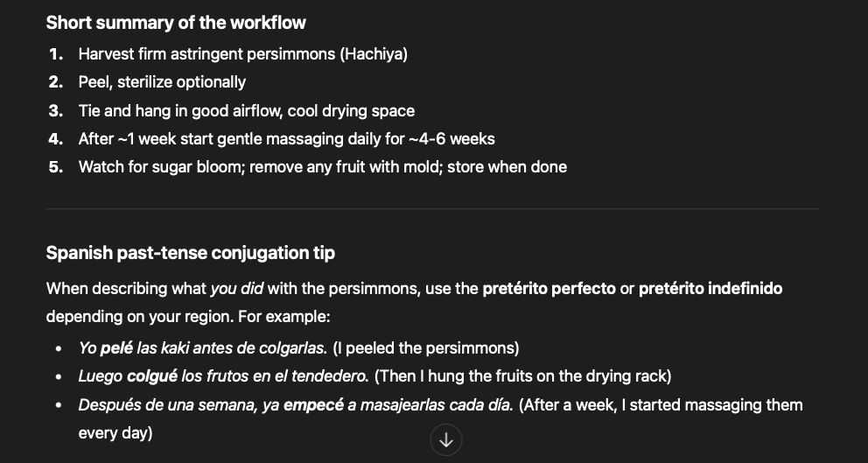The width and height of the screenshot is (868, 463).
Task: Click the bold term "pretérito perfecto"
Action: click(549, 288)
